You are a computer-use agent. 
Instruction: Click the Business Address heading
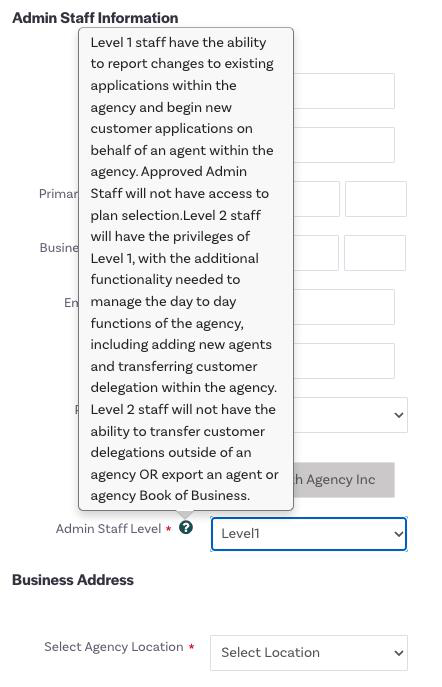coord(73,580)
